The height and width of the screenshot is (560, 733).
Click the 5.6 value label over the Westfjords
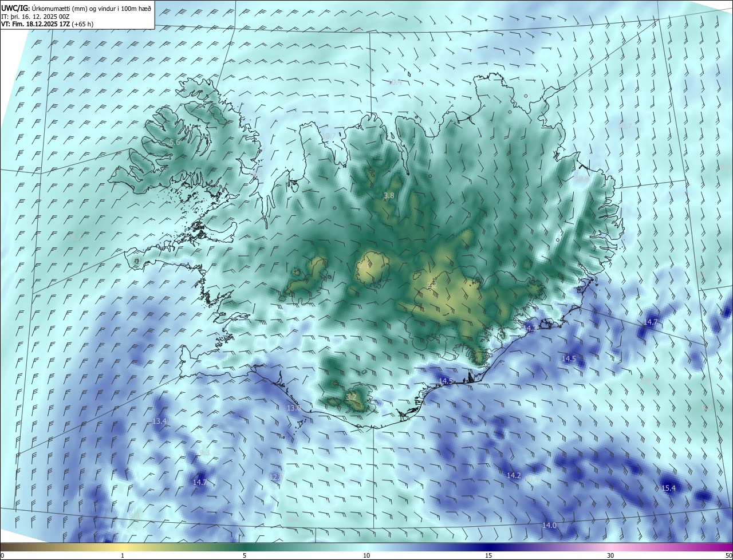click(175, 142)
